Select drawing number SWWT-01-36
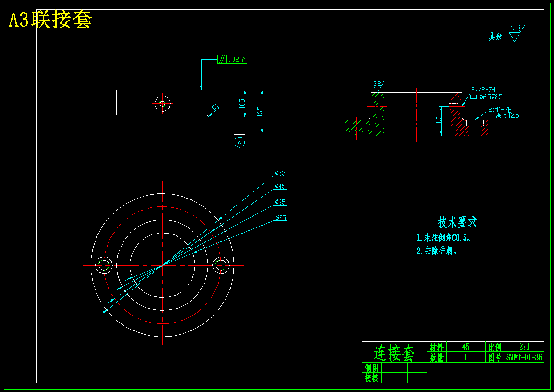 [x=524, y=358]
